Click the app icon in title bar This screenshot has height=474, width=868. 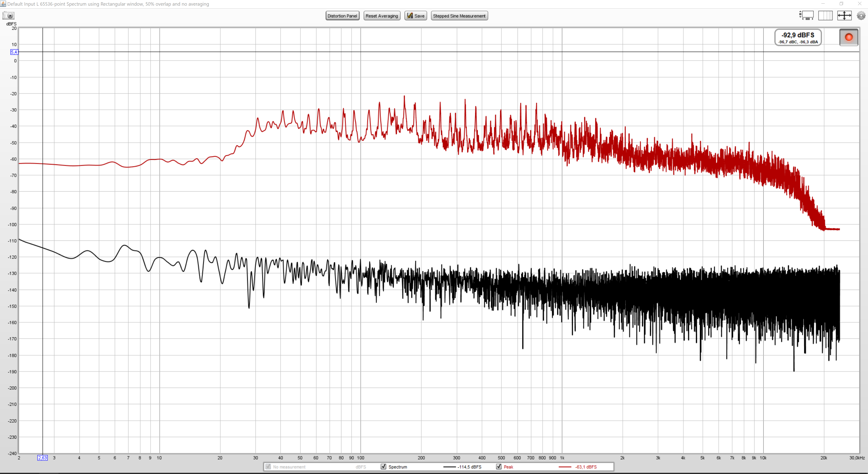(x=3, y=4)
